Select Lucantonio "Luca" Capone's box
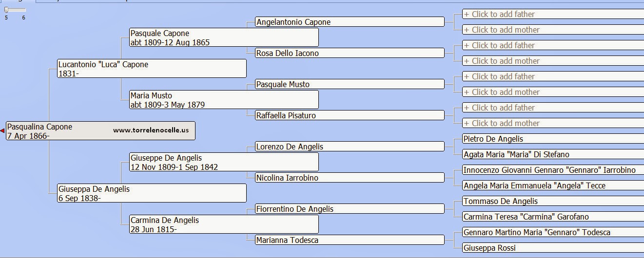The image size is (644, 258). tap(152, 69)
